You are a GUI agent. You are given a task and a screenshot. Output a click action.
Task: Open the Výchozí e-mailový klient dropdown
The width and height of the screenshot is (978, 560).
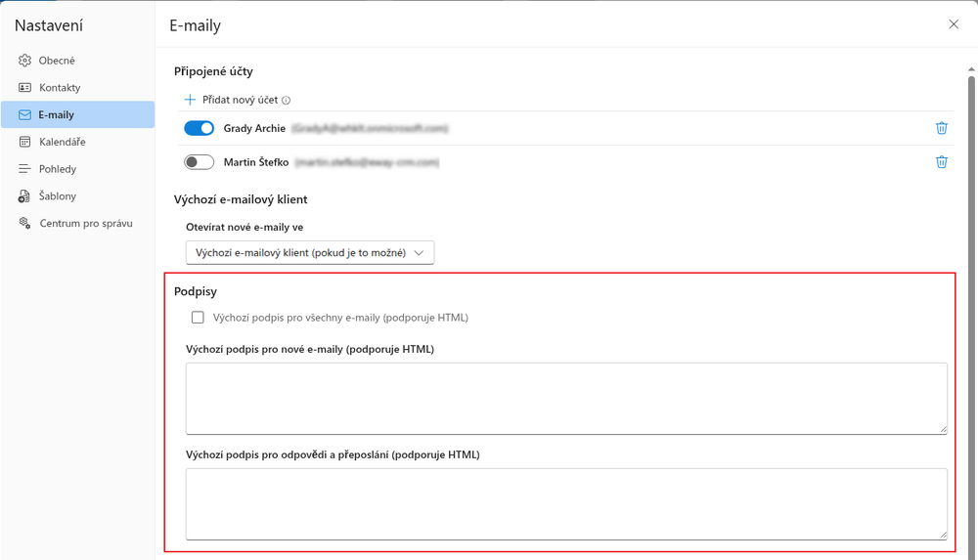coord(310,252)
